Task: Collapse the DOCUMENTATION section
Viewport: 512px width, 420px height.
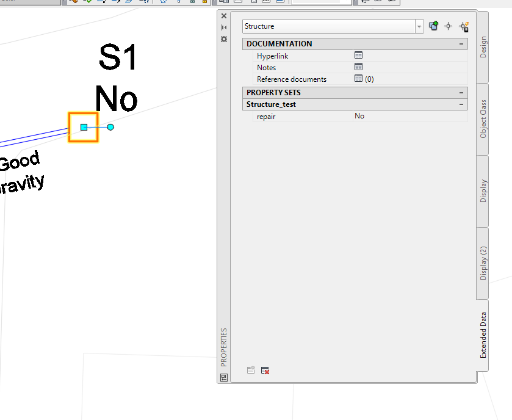Action: pyautogui.click(x=462, y=43)
